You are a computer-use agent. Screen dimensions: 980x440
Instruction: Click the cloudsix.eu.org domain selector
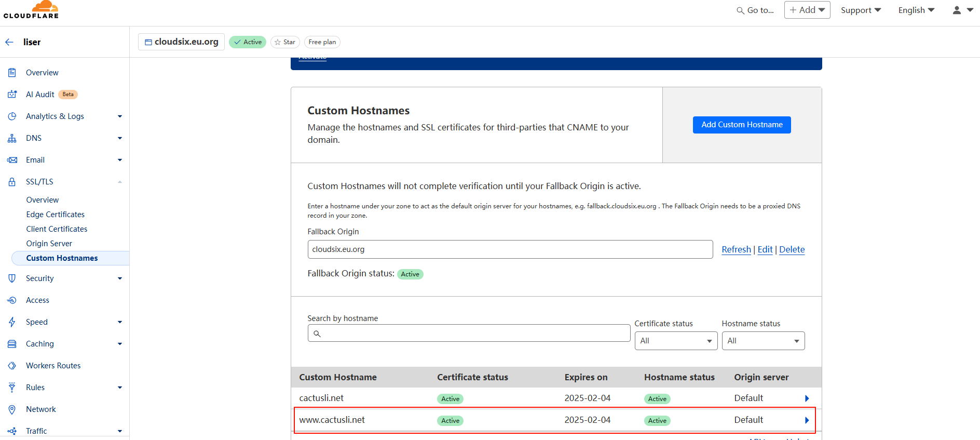coord(181,42)
